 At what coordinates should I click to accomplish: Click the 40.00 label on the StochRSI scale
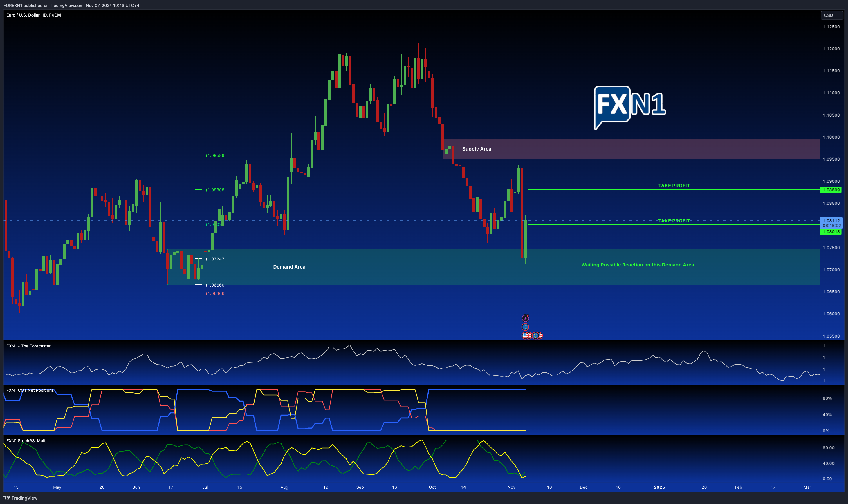click(829, 463)
